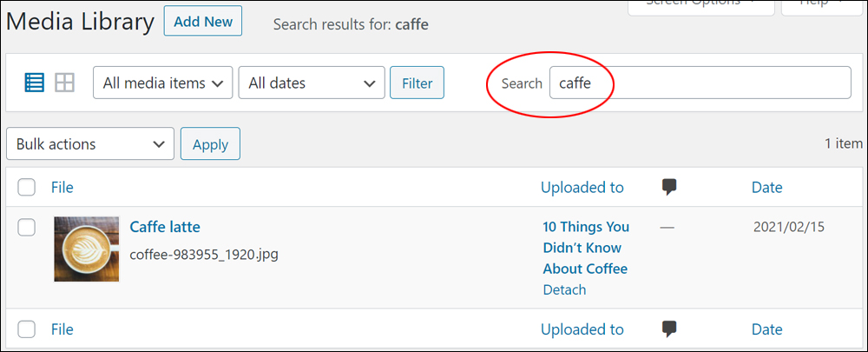Switch to grid view icon

click(x=64, y=83)
